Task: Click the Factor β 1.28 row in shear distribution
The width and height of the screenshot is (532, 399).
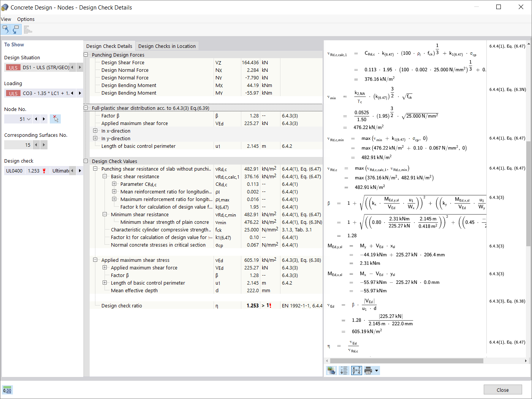Action: coord(206,116)
